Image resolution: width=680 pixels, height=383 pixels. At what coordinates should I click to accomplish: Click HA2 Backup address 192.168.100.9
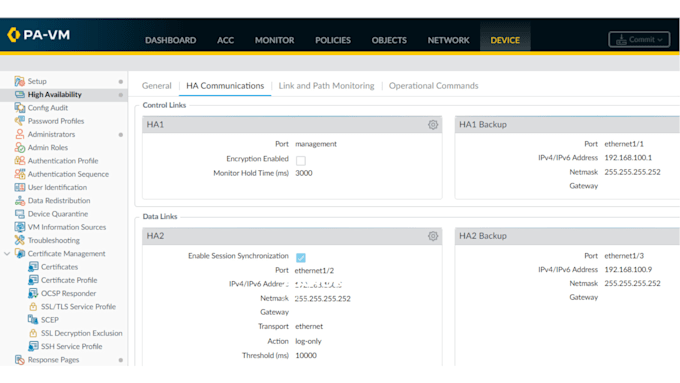tap(628, 269)
